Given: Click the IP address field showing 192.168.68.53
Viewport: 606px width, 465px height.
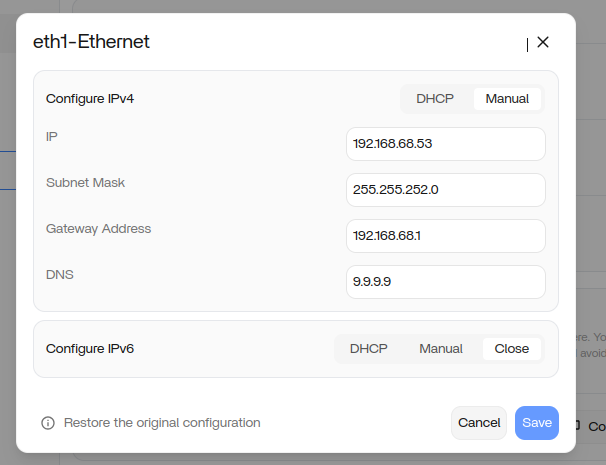Looking at the screenshot, I should 445,144.
